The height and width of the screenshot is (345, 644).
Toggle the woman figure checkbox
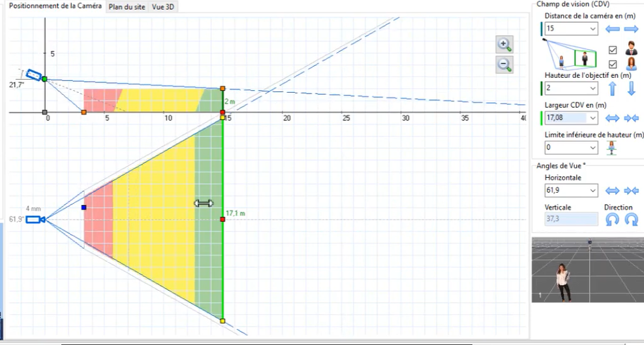[612, 64]
